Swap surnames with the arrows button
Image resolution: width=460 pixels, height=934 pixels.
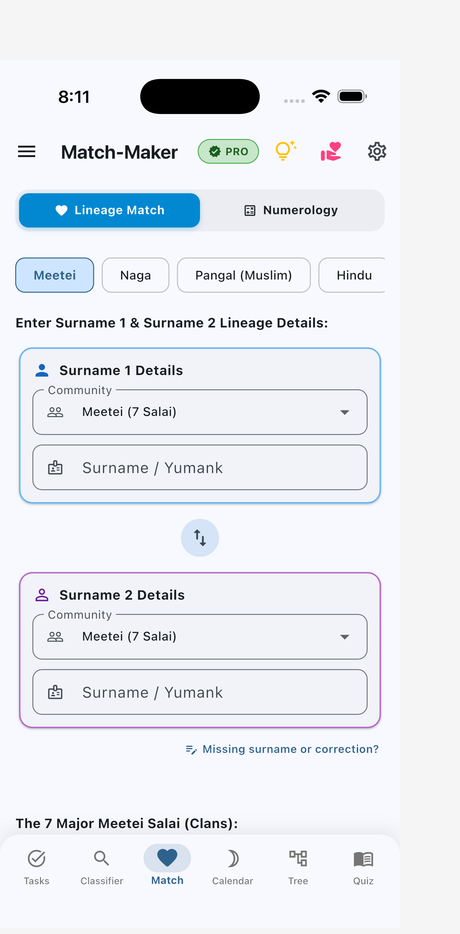200,538
